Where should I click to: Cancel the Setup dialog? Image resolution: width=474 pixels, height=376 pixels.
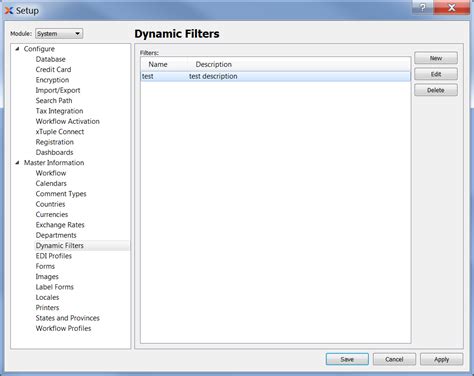(394, 359)
